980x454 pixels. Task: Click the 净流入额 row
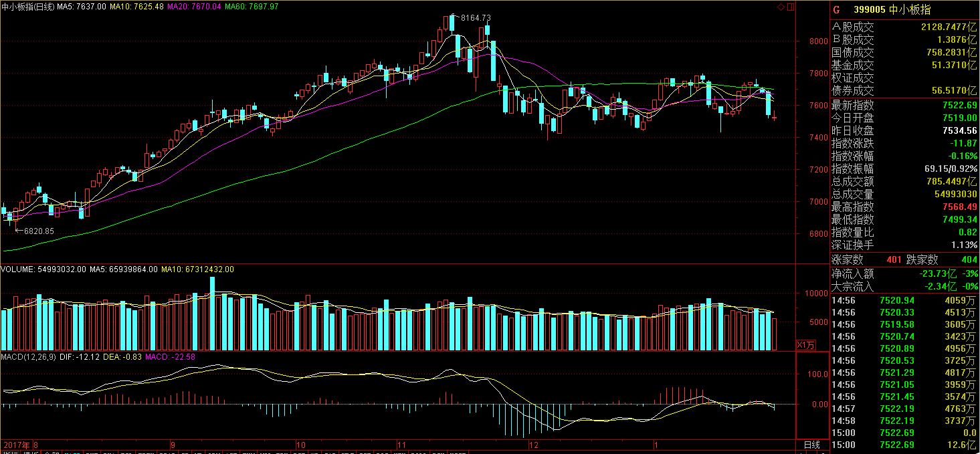click(904, 273)
